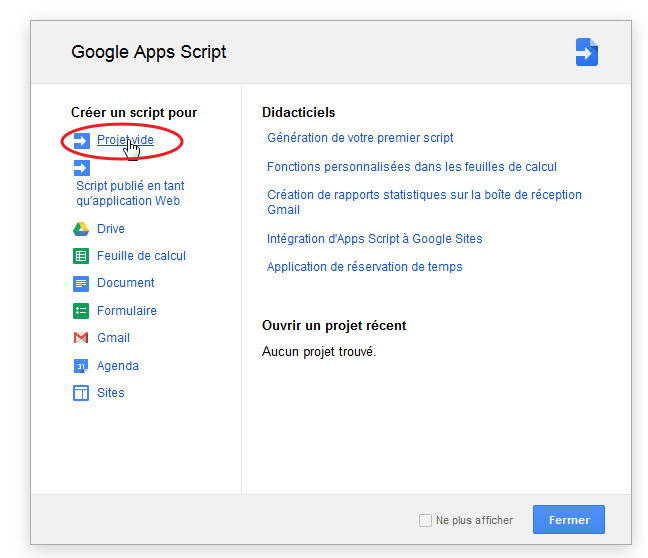Click the Agenda calendar icon
The width and height of the screenshot is (648, 558).
[x=81, y=366]
